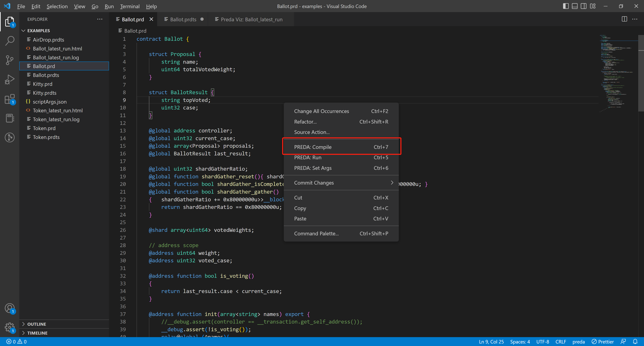Image resolution: width=644 pixels, height=346 pixels.
Task: Open the Edit menu
Action: 36,6
